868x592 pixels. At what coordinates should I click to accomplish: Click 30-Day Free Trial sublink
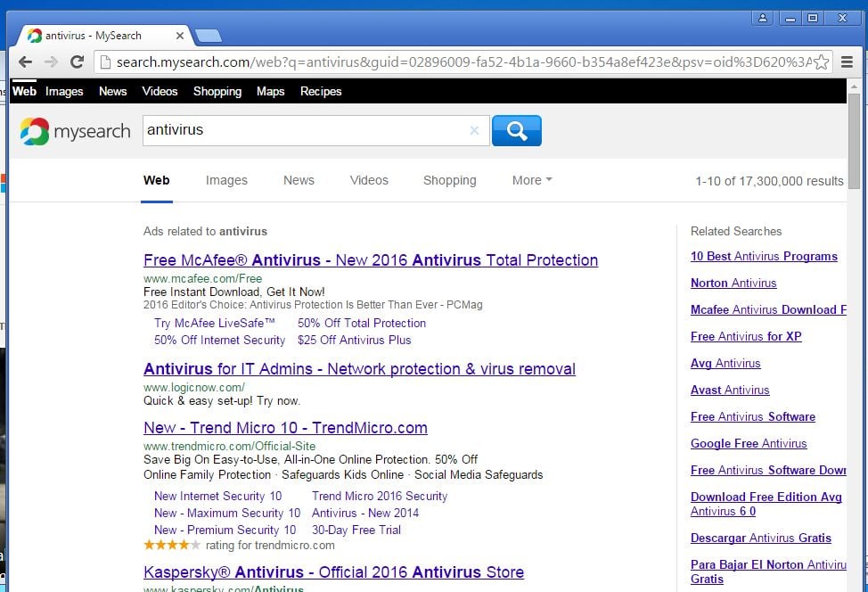[x=356, y=530]
